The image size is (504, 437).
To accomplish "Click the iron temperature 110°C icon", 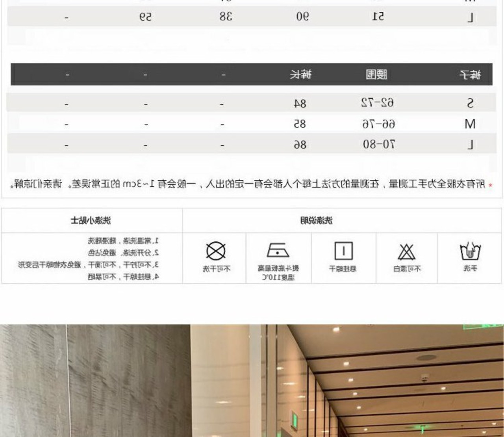I will pyautogui.click(x=278, y=250).
